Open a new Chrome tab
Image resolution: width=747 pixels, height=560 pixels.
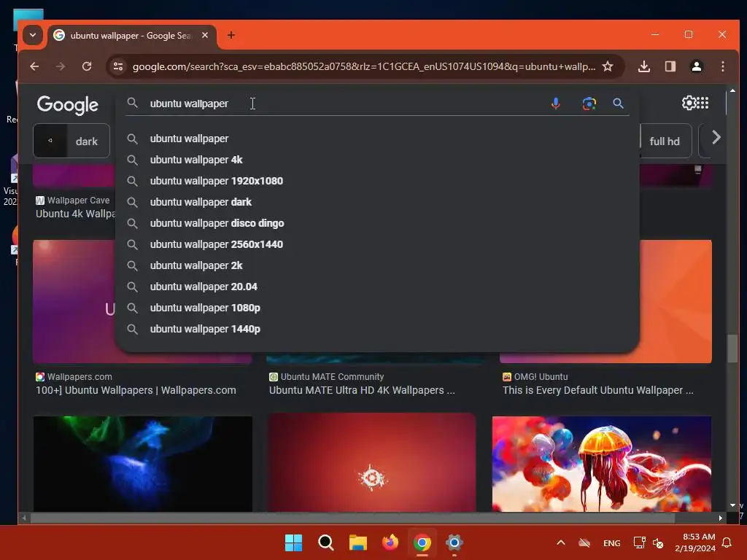[231, 35]
